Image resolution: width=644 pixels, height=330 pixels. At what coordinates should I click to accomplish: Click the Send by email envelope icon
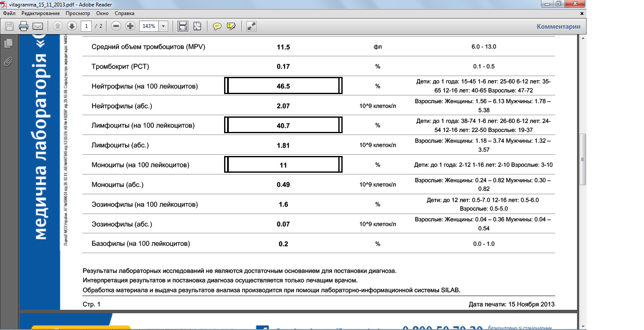pyautogui.click(x=38, y=26)
